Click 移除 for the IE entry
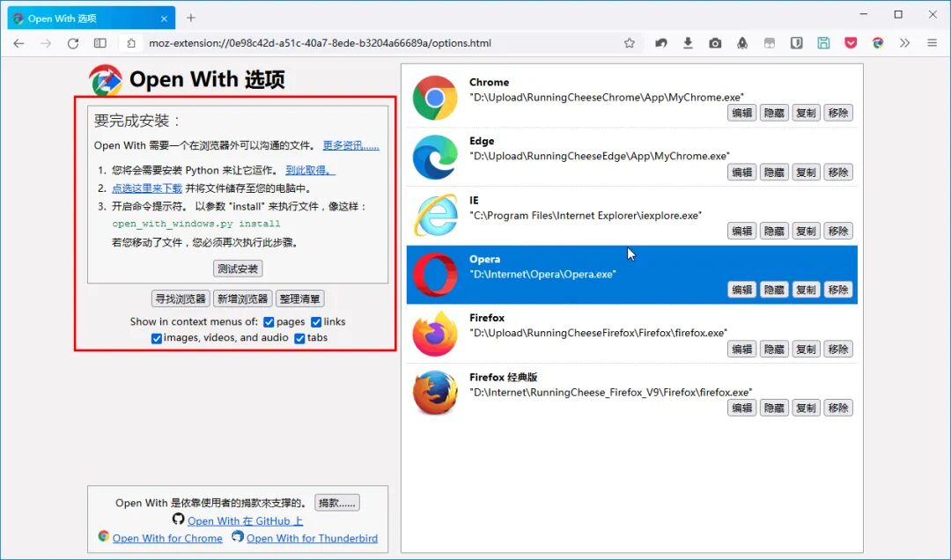 pyautogui.click(x=838, y=232)
